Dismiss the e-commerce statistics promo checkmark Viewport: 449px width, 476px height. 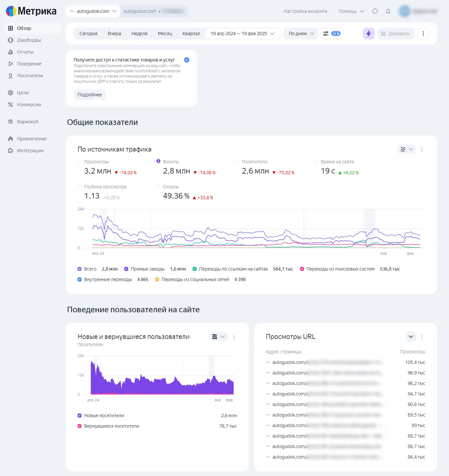click(x=187, y=60)
